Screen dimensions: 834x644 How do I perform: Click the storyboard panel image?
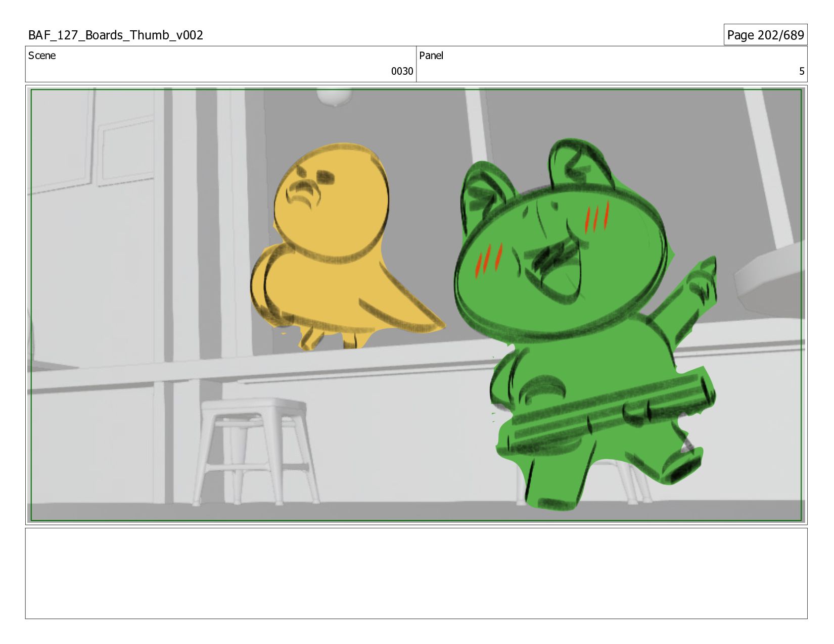(x=416, y=305)
